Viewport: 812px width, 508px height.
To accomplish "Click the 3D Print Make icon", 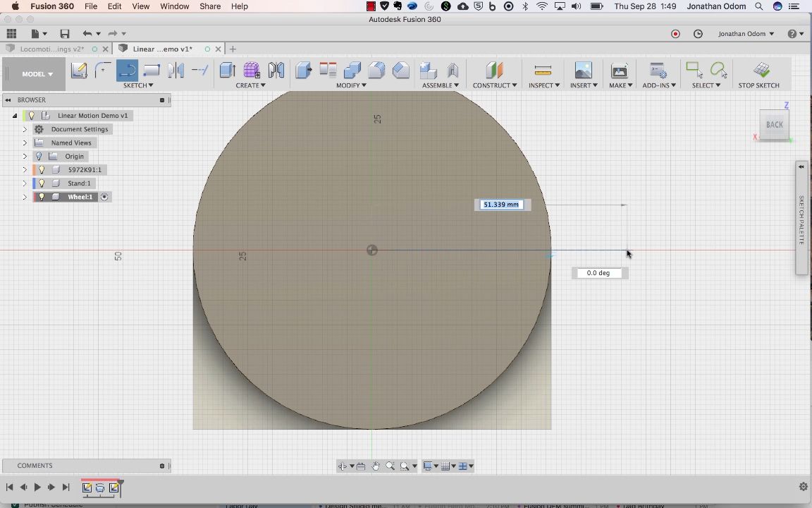I will [x=619, y=70].
